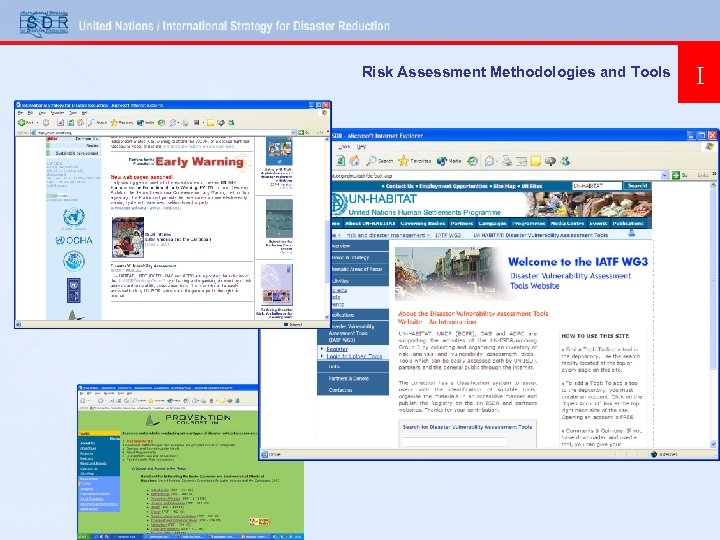Image resolution: width=720 pixels, height=540 pixels.
Task: Open Media globe in UN-HABITAT browser toolbar
Action: (449, 161)
